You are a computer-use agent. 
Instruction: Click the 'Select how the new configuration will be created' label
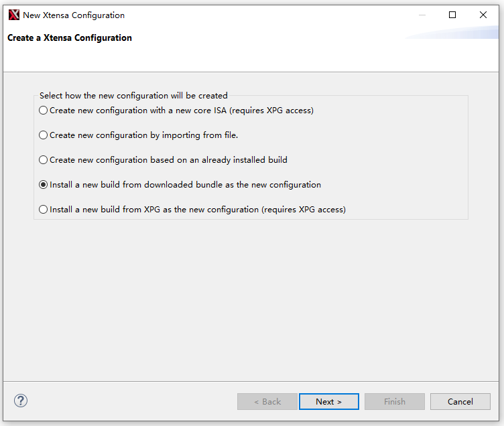(x=133, y=95)
